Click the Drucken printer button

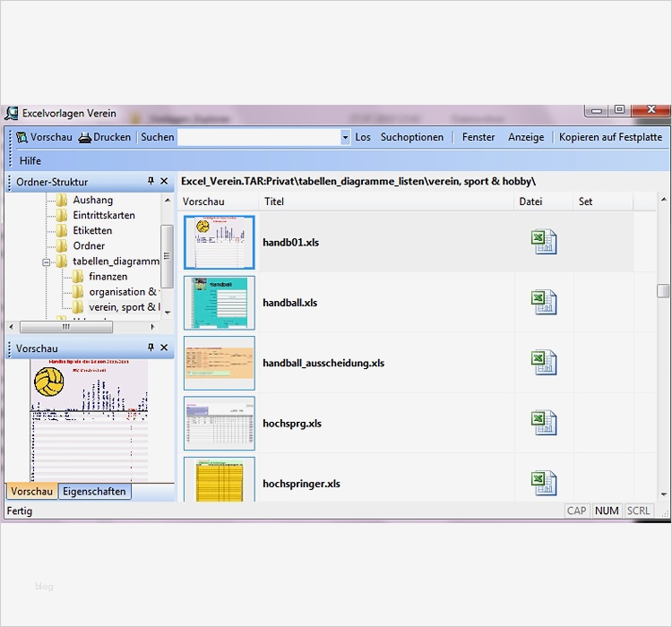click(x=105, y=137)
